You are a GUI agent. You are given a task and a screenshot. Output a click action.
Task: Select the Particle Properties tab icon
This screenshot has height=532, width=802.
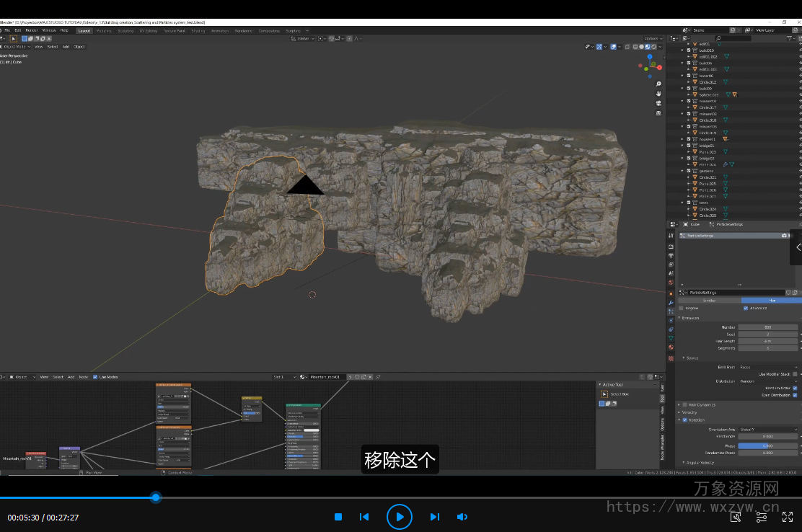(671, 311)
